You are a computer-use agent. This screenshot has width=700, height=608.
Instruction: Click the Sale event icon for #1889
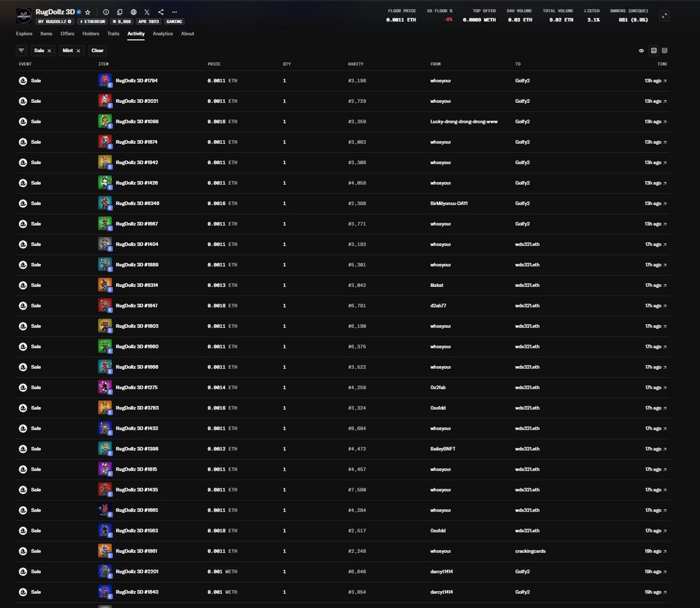coord(23,265)
